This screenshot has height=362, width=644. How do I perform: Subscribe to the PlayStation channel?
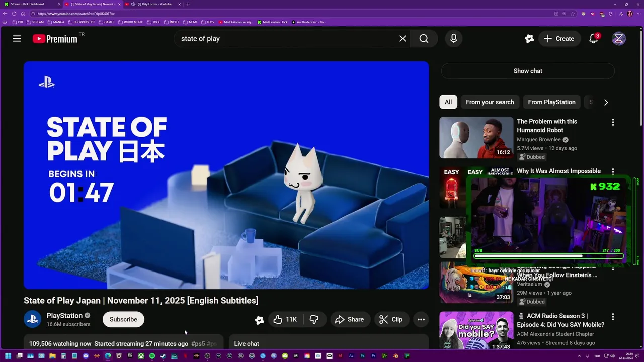tap(123, 319)
